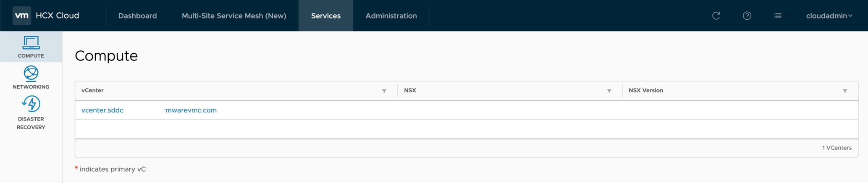Open the Dashboard tab
868x183 pixels.
point(137,16)
